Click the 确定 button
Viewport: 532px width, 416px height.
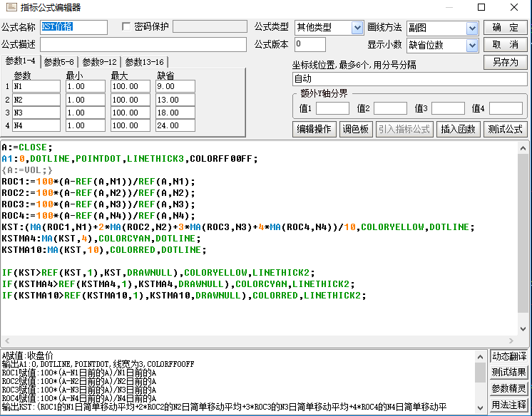click(x=505, y=28)
